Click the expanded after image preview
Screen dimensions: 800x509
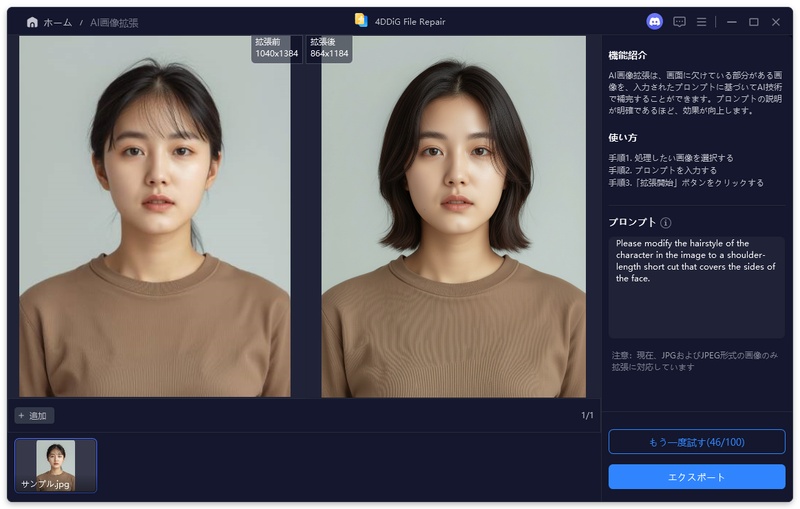pos(454,216)
